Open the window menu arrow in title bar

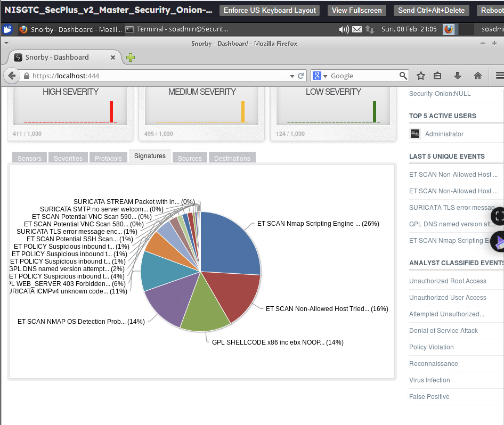coord(6,43)
